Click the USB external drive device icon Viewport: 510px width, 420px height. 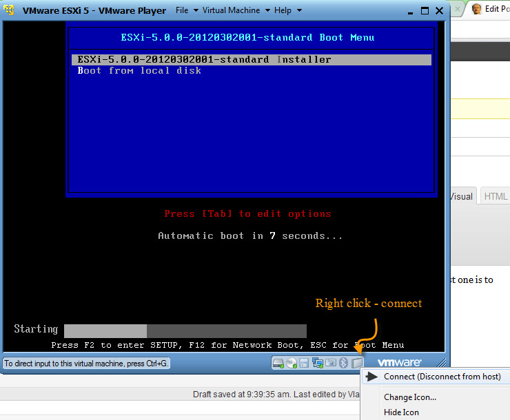357,363
